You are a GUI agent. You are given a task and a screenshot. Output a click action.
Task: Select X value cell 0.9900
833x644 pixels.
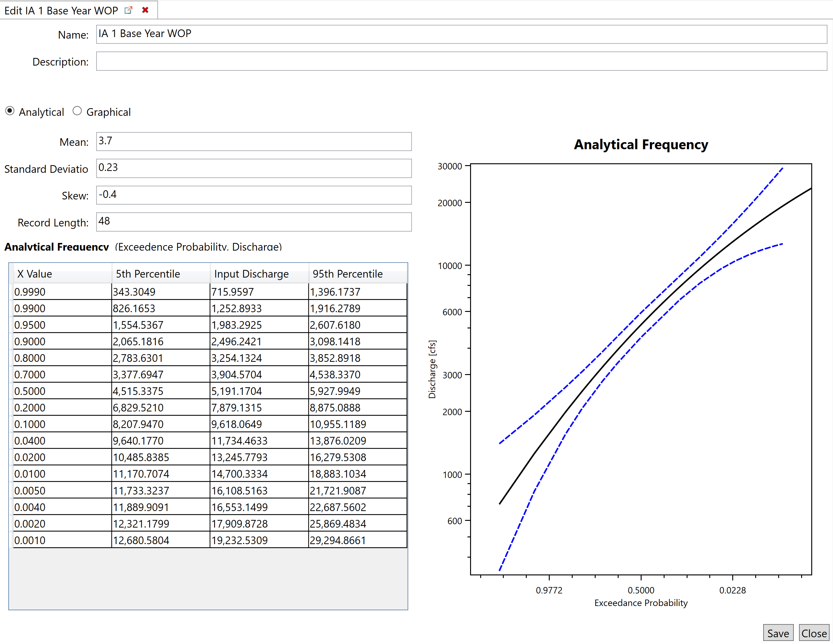tap(62, 308)
